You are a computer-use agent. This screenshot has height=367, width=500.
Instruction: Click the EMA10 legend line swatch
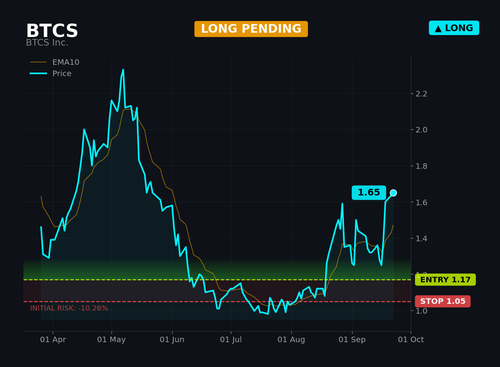(38, 62)
